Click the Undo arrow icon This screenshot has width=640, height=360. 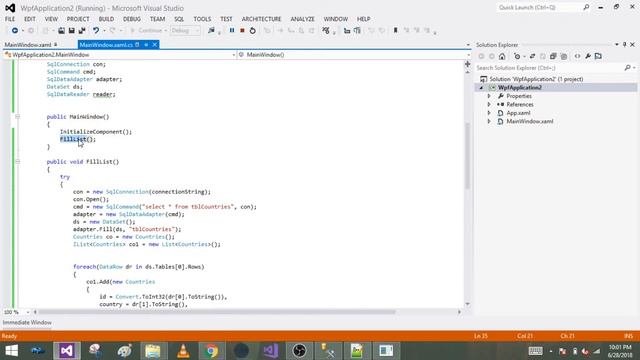[96, 31]
